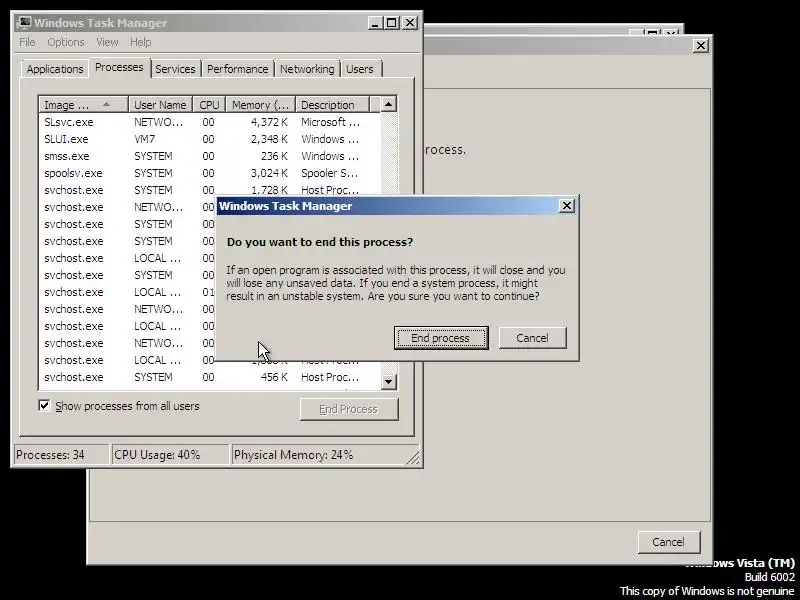Open the Options menu
Image resolution: width=800 pixels, height=600 pixels.
point(66,42)
